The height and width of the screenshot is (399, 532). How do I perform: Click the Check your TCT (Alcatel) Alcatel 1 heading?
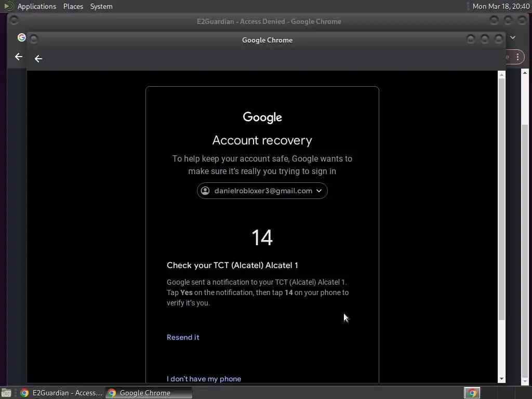tap(232, 265)
